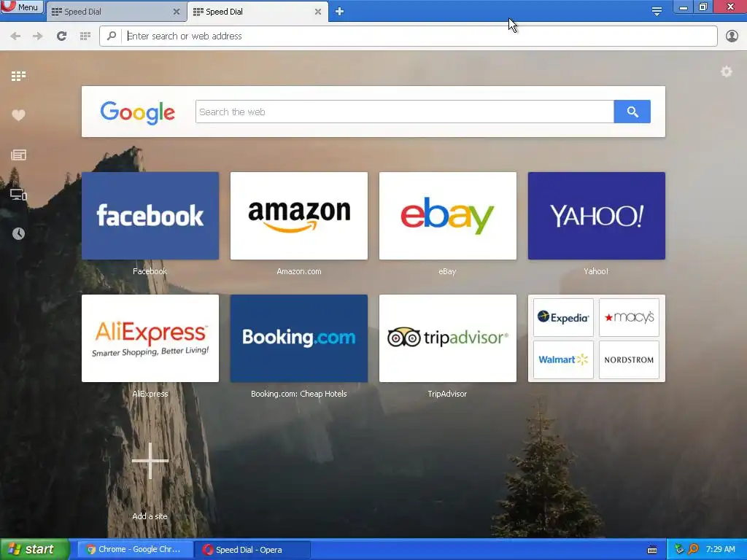Click the blue Google search button

[x=632, y=112]
